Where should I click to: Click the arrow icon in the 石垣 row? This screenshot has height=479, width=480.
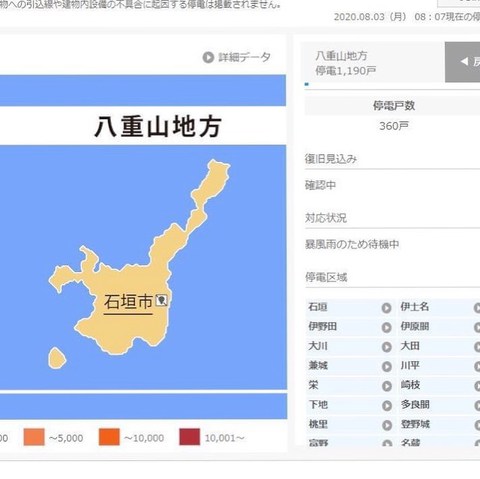(386, 308)
